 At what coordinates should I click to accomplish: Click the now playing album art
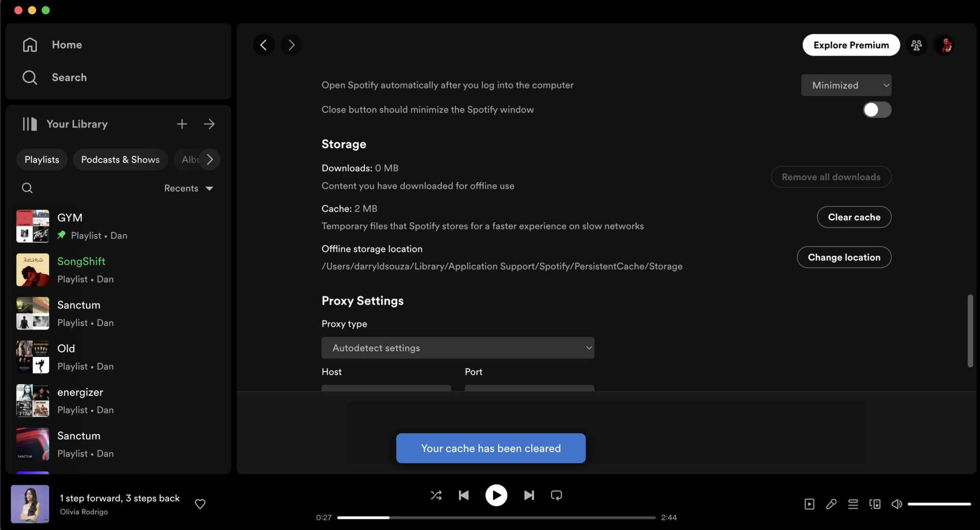pyautogui.click(x=30, y=504)
